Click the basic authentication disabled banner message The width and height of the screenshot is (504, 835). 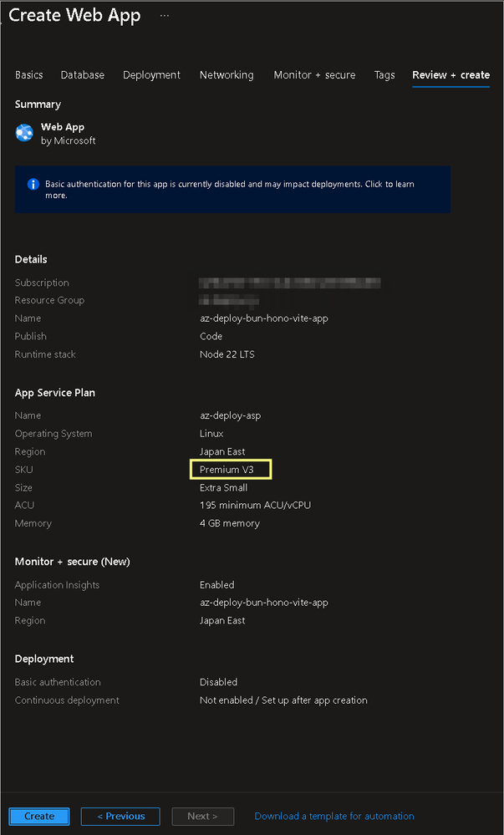tap(232, 190)
